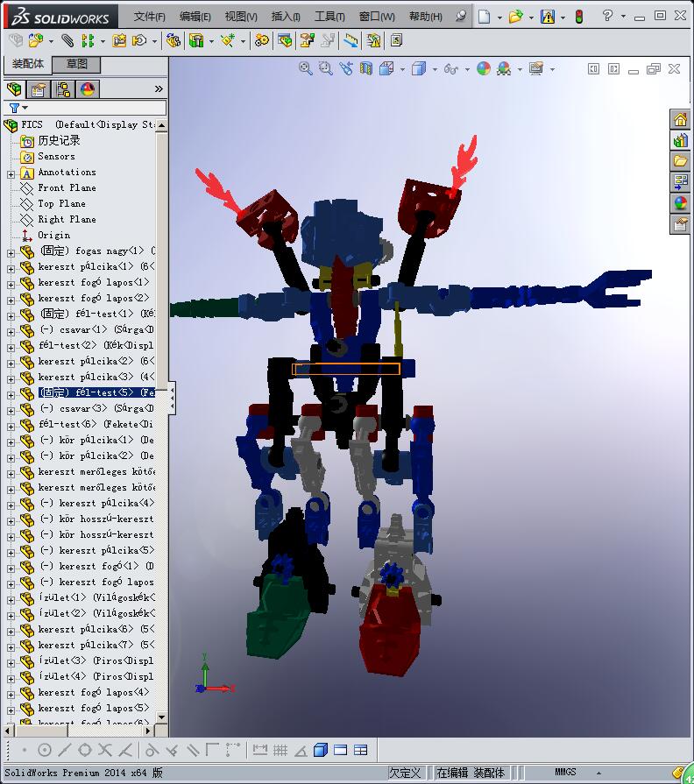This screenshot has width=694, height=784.
Task: Expand the fogas nagy<1> component
Action: click(x=11, y=253)
